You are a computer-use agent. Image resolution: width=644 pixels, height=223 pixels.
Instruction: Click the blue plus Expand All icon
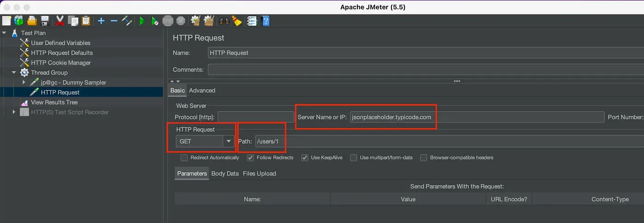[101, 21]
